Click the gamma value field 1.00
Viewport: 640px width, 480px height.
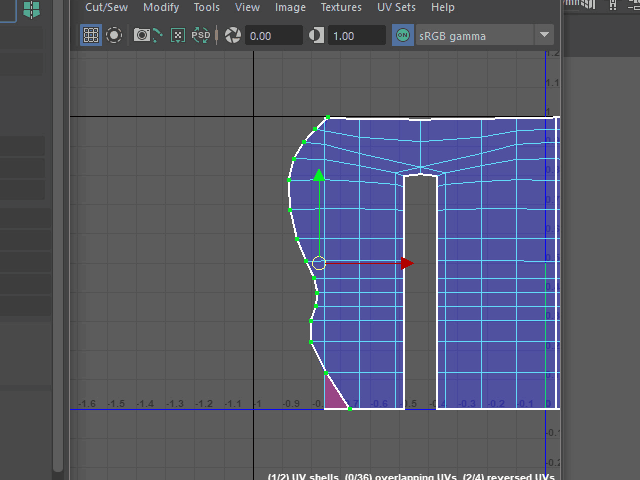pos(357,35)
